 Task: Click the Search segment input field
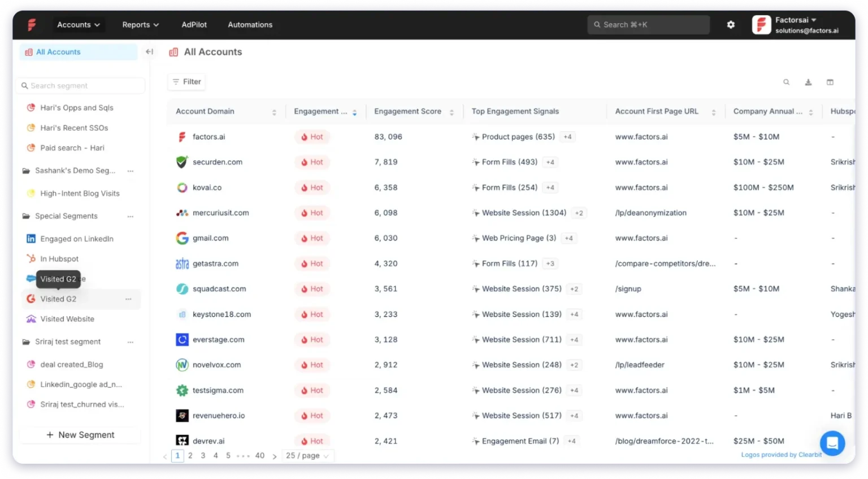click(x=80, y=85)
